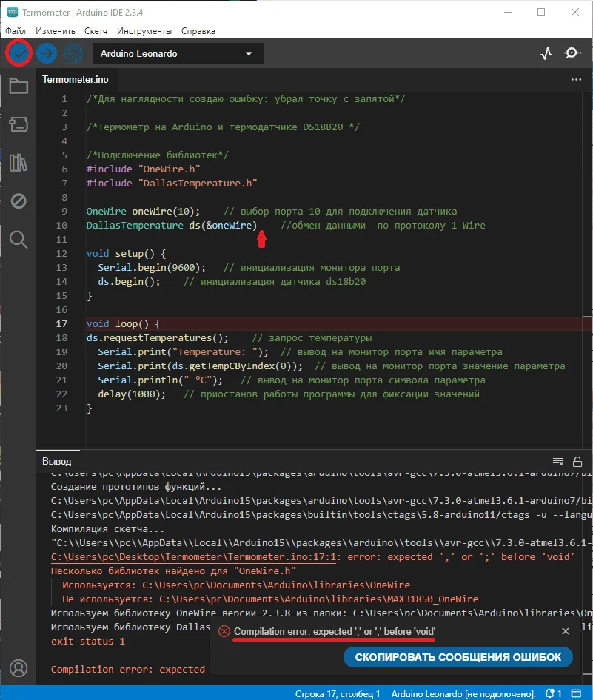Open the Debug sidebar panel
This screenshot has height=700, width=593.
19,201
